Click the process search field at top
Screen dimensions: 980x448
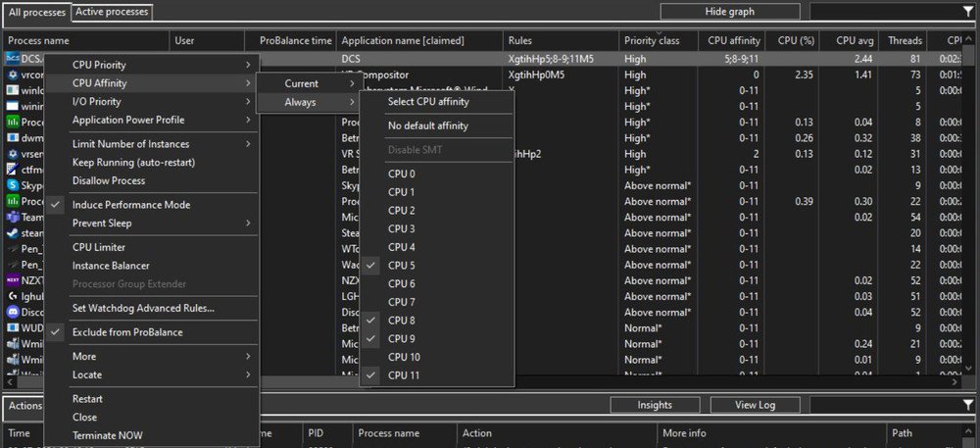886,11
